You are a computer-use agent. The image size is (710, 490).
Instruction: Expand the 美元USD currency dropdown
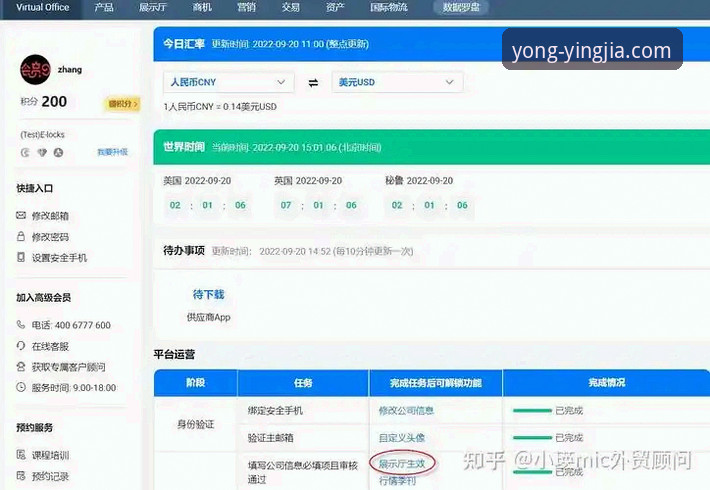pos(397,82)
